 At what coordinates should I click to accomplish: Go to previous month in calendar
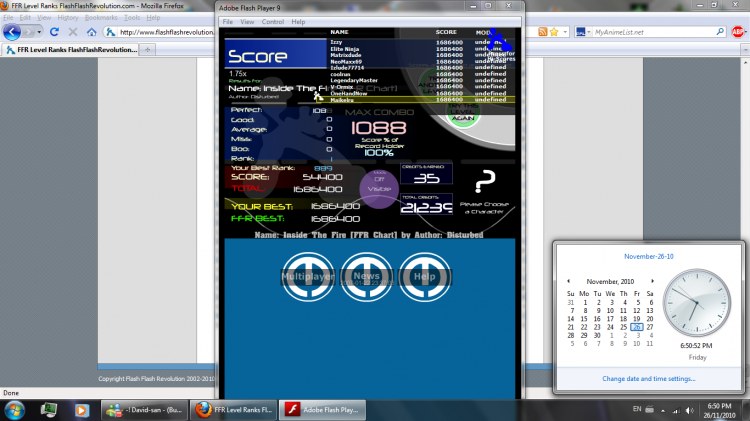568,281
